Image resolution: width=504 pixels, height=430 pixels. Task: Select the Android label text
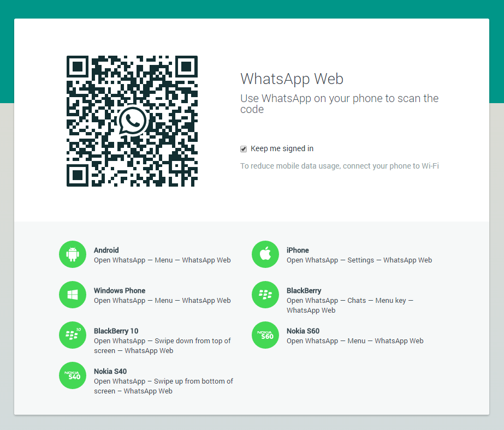click(106, 250)
